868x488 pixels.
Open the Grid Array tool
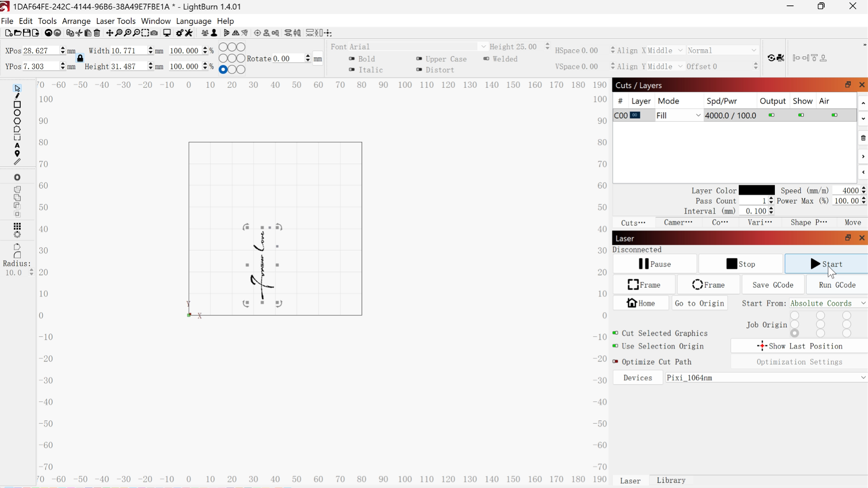point(17,226)
